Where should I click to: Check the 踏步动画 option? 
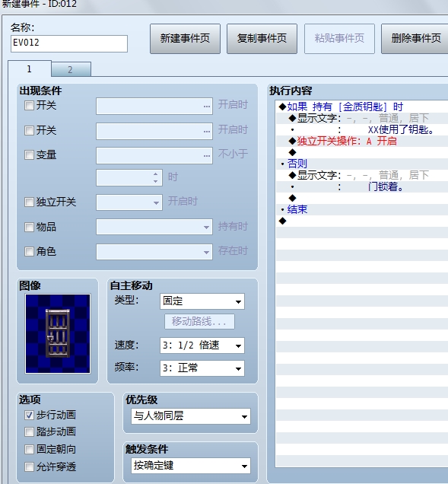(x=29, y=431)
